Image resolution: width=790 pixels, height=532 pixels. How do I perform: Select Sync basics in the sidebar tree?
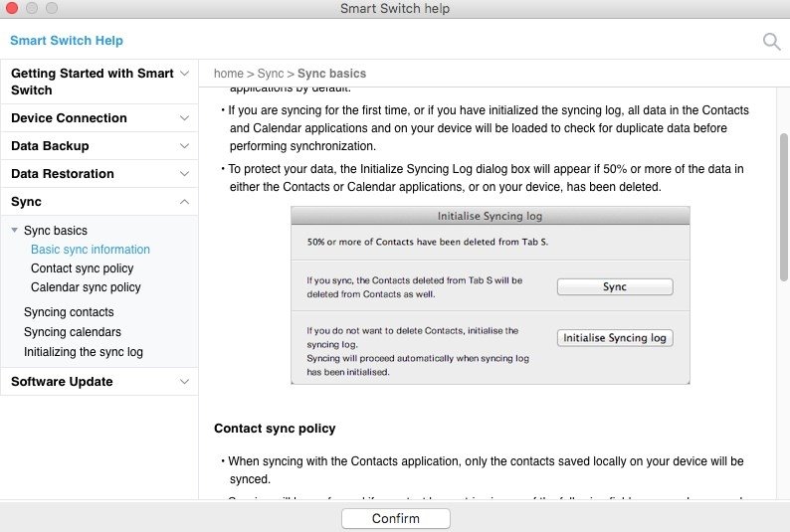[x=56, y=231]
